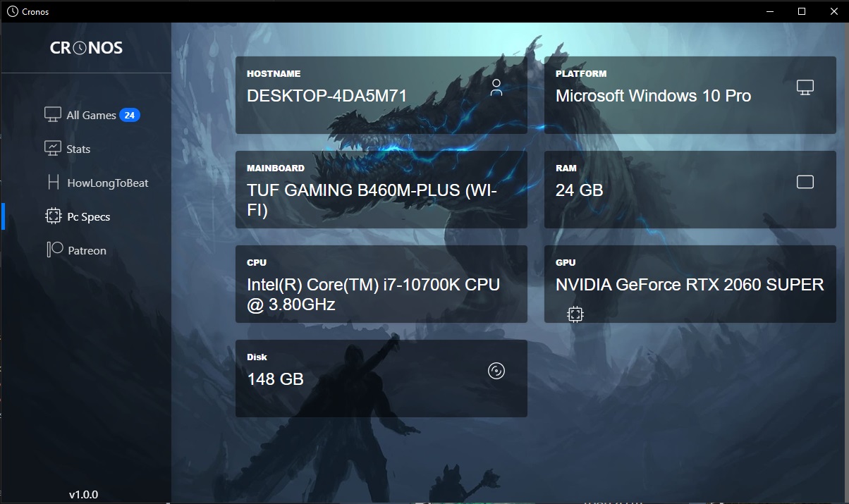Click the CRONOS logo in sidebar
Image resolution: width=849 pixels, height=504 pixels.
pyautogui.click(x=86, y=48)
